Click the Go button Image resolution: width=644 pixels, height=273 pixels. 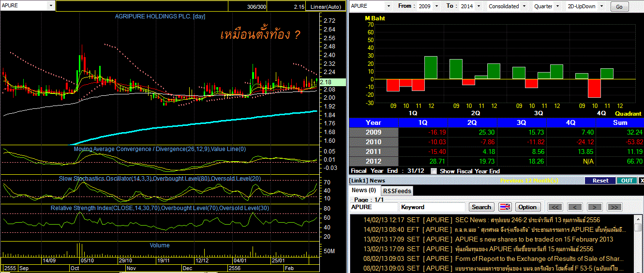(619, 7)
